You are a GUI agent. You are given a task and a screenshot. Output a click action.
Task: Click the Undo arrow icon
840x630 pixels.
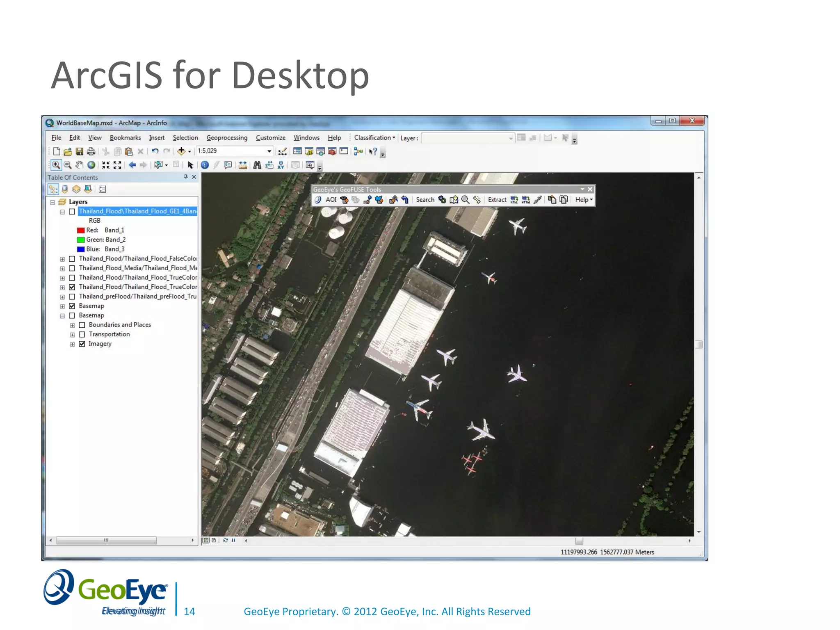(155, 151)
